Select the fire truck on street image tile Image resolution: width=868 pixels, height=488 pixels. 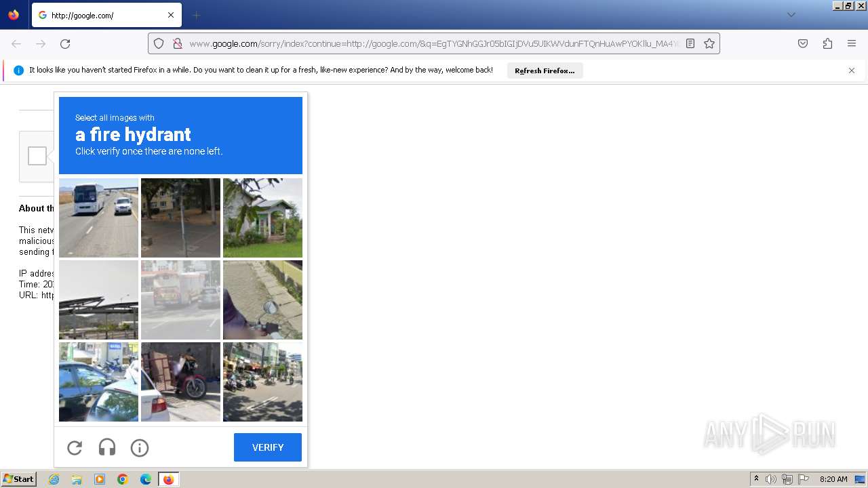tap(180, 300)
